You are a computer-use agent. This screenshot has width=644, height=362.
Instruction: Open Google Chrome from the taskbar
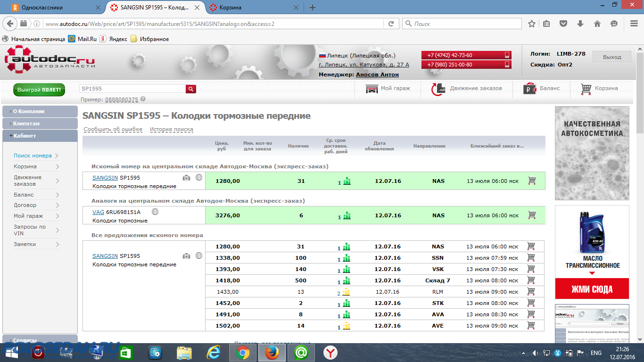pyautogui.click(x=243, y=353)
